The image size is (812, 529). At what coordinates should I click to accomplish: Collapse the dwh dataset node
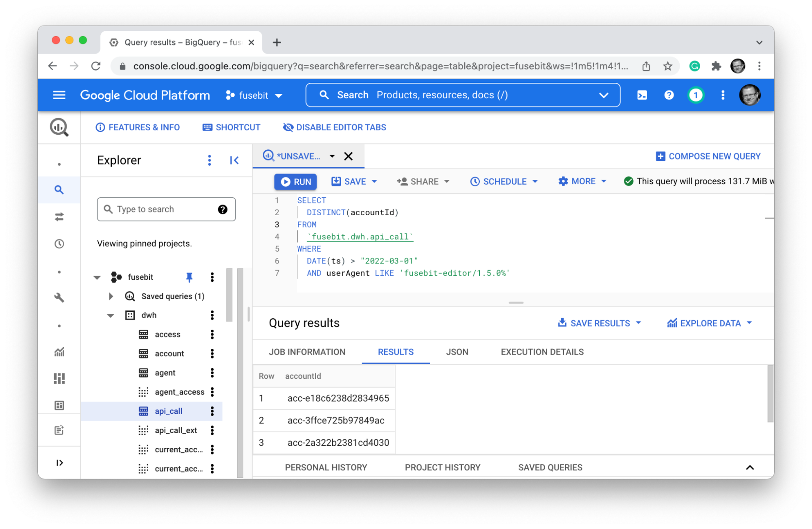click(110, 315)
